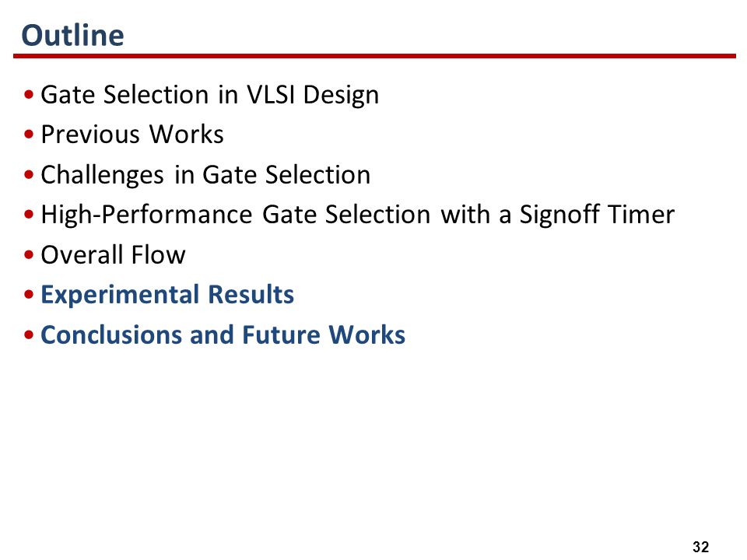Click the red bullet before Previous Works
The image size is (747, 560).
click(x=29, y=135)
